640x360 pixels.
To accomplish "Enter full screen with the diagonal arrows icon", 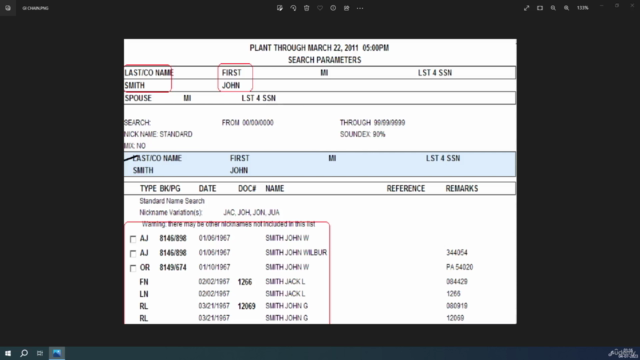I will tap(527, 8).
